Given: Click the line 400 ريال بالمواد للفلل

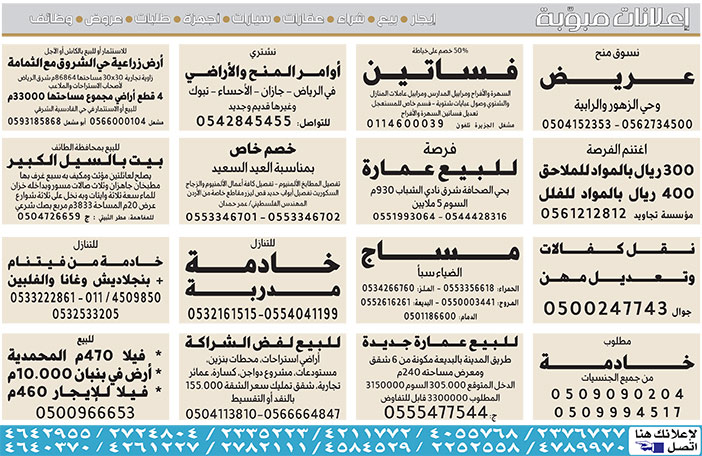Looking at the screenshot, I should (616, 193).
